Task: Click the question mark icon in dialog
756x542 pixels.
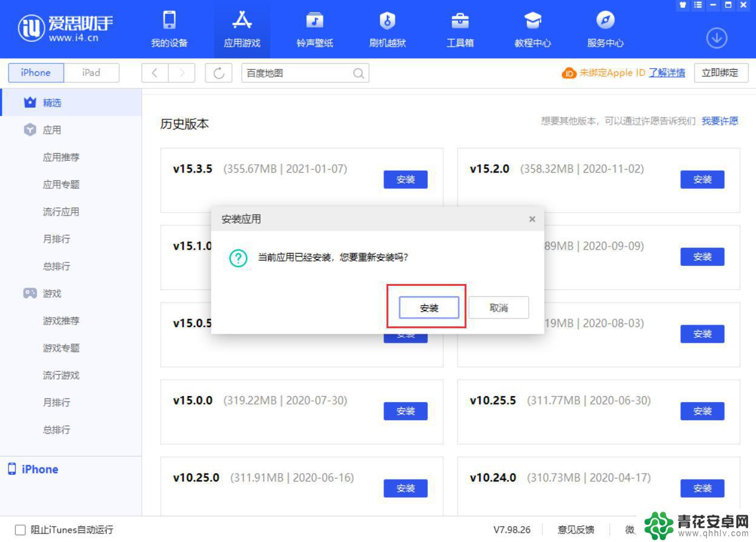Action: pyautogui.click(x=238, y=258)
